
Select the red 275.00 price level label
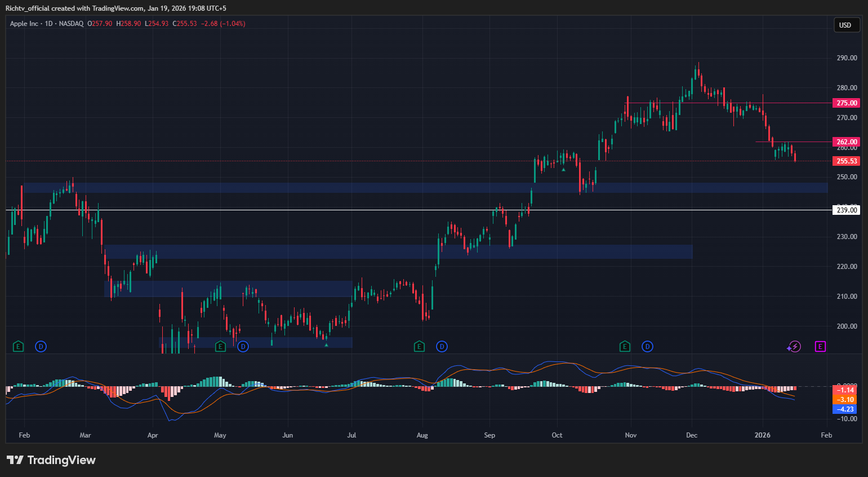pyautogui.click(x=845, y=103)
